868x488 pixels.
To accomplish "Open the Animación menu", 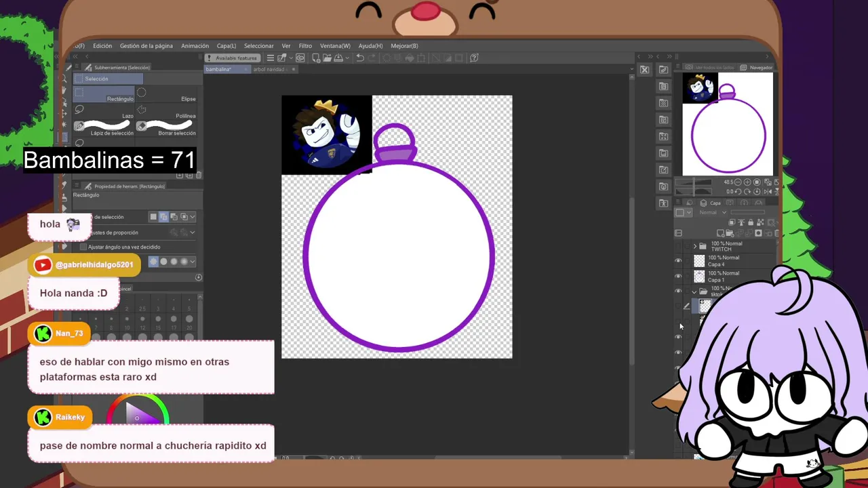I will [x=195, y=46].
